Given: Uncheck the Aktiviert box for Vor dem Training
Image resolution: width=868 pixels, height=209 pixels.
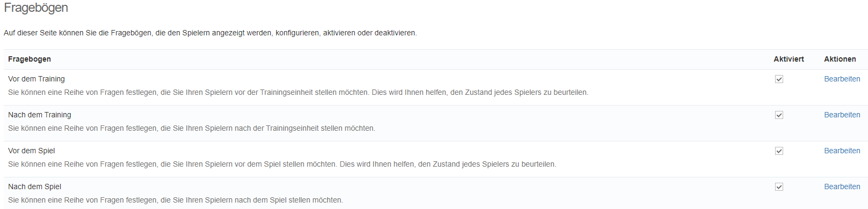Looking at the screenshot, I should 779,79.
